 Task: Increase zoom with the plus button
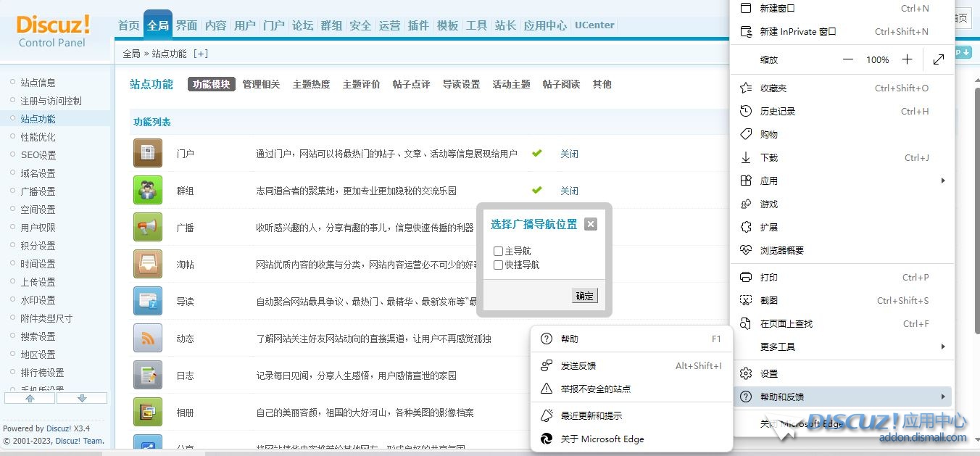pos(907,59)
